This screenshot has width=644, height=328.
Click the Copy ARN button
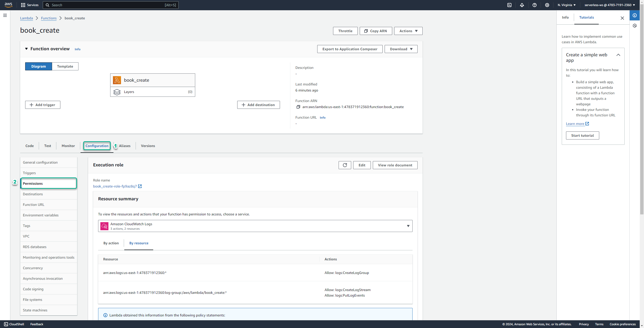point(376,31)
